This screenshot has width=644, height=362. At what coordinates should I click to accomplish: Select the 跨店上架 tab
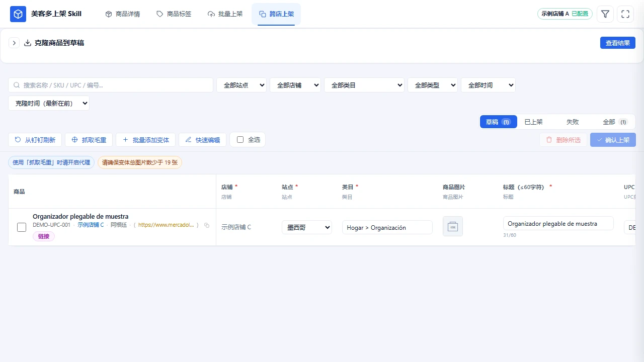[276, 14]
